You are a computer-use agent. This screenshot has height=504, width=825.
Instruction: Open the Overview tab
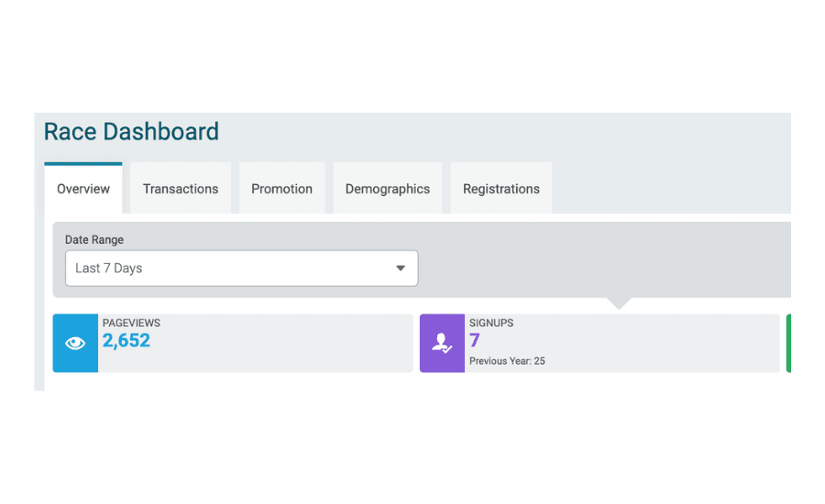(83, 189)
